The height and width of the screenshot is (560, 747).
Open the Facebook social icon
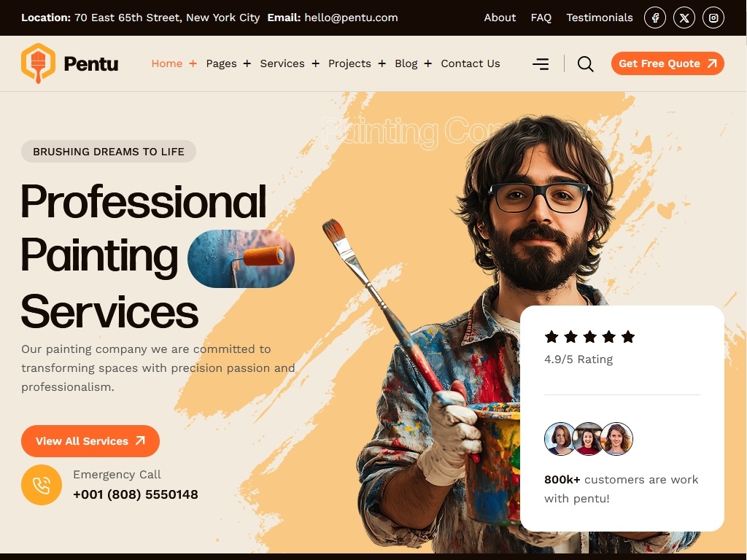[x=655, y=18]
